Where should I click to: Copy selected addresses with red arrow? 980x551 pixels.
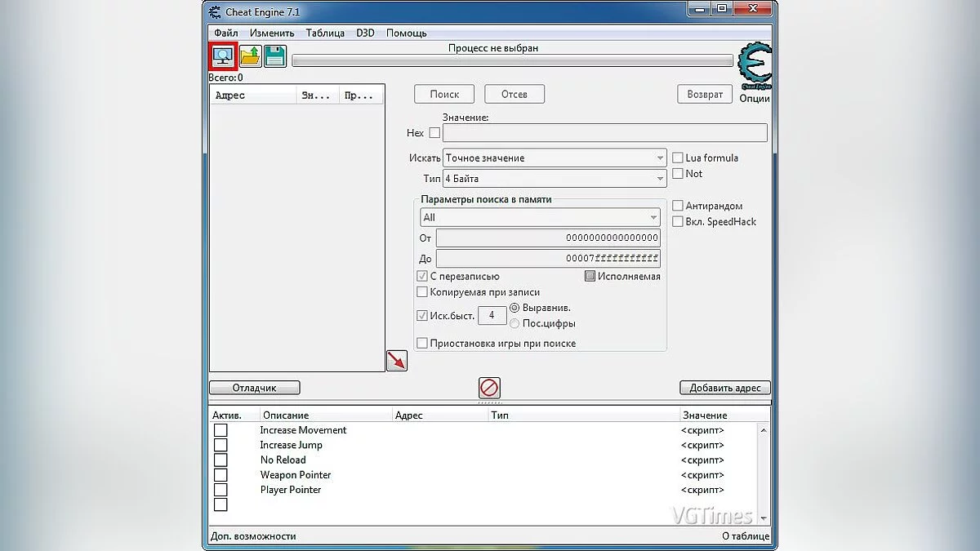(x=397, y=360)
